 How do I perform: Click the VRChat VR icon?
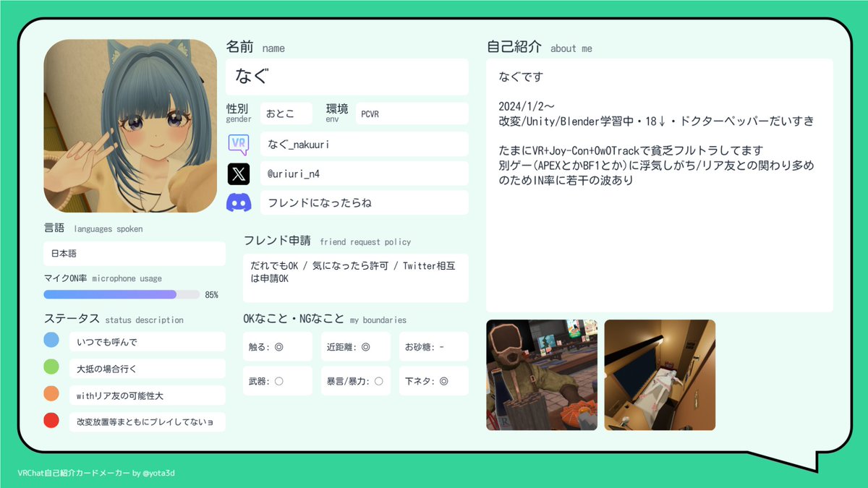pyautogui.click(x=239, y=145)
